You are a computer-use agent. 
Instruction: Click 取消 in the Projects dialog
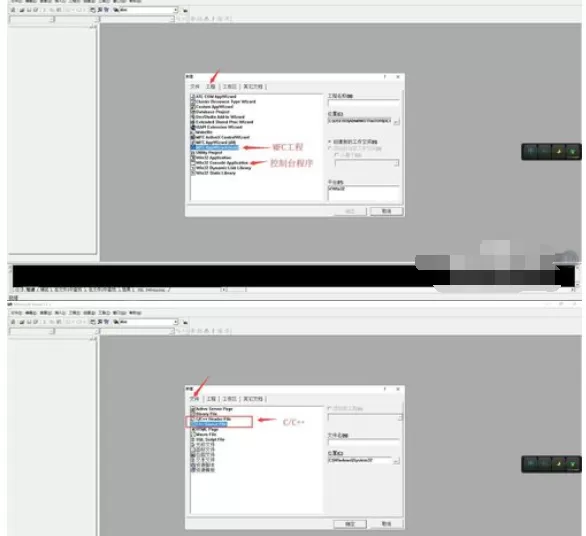(x=386, y=212)
